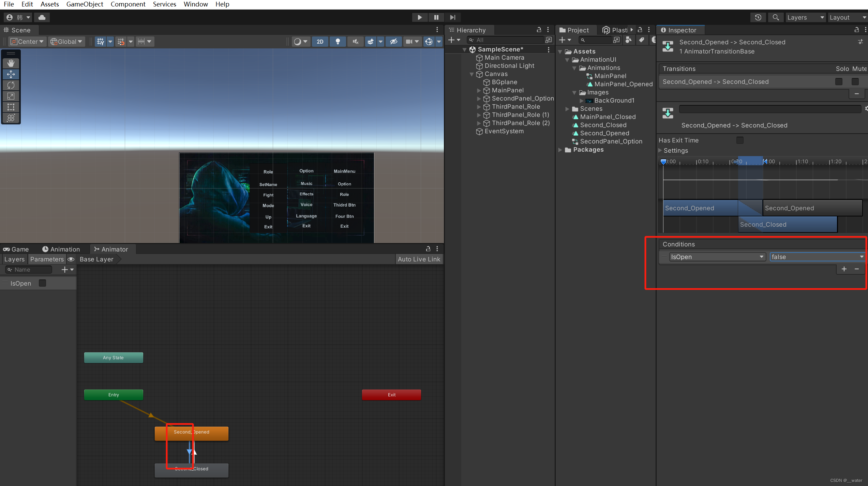Screen dimensions: 868x486
Task: Open Undo History clock icon
Action: (758, 17)
